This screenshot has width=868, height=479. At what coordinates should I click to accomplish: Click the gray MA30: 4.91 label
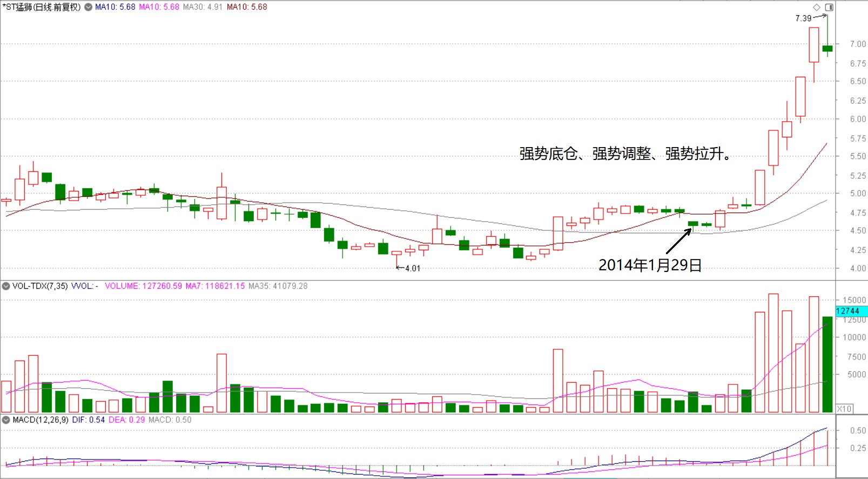click(x=203, y=7)
